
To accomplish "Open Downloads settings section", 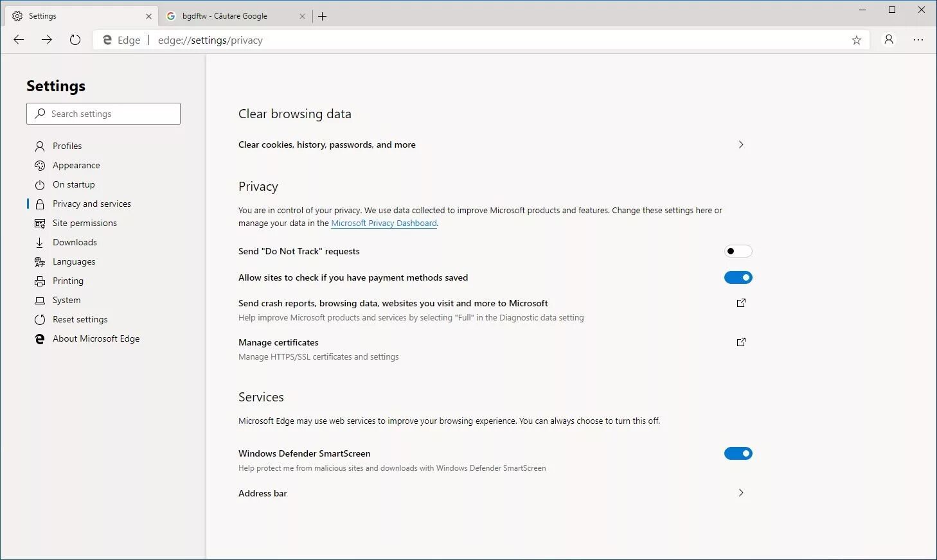I will coord(75,242).
